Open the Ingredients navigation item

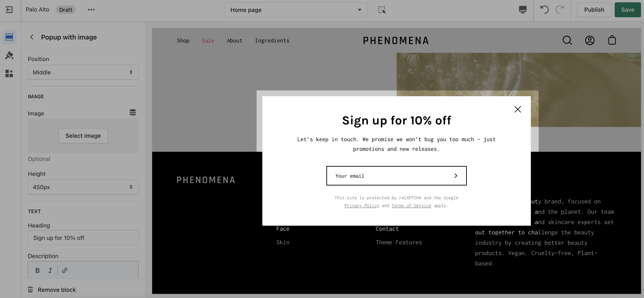click(x=272, y=40)
